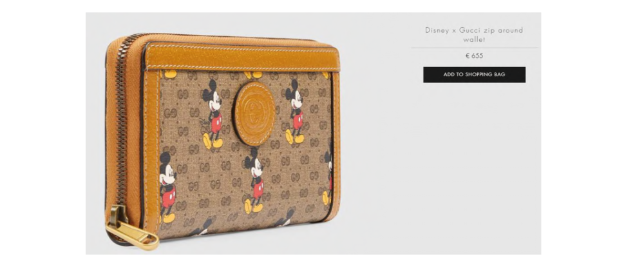This screenshot has width=644, height=276.
Task: Open the Disney x Gucci wallet title link
Action: [474, 35]
